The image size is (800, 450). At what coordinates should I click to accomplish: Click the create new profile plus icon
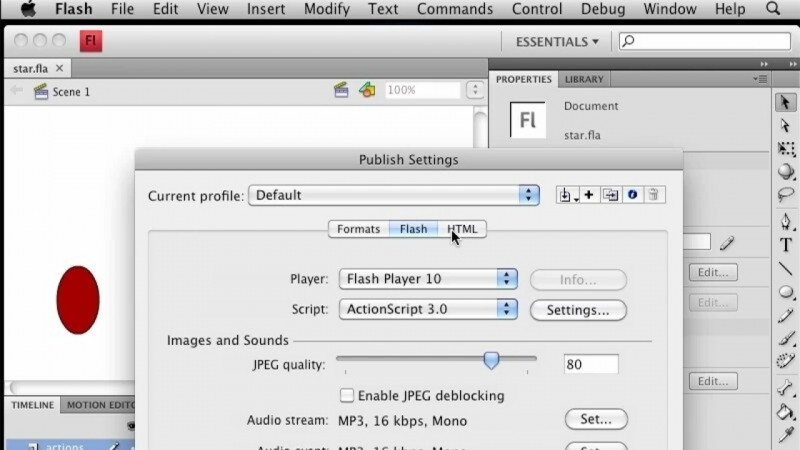coord(589,195)
